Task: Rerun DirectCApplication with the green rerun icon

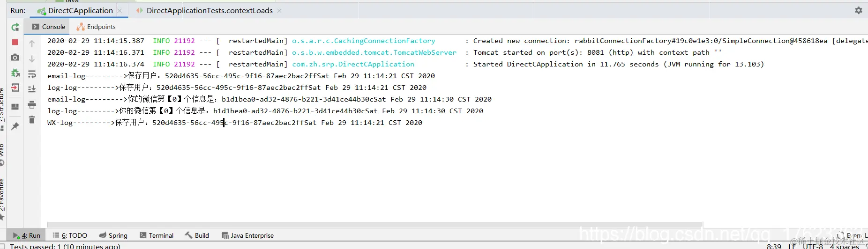Action: pos(15,27)
